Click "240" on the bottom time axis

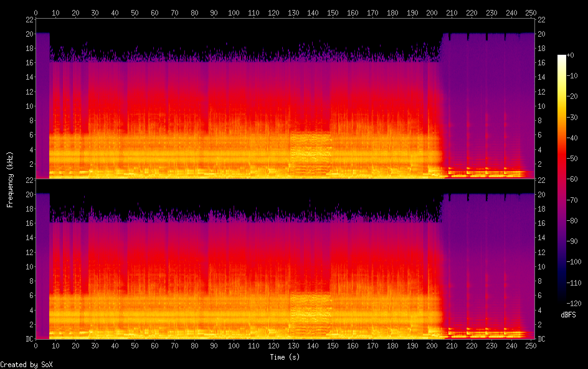pos(511,346)
